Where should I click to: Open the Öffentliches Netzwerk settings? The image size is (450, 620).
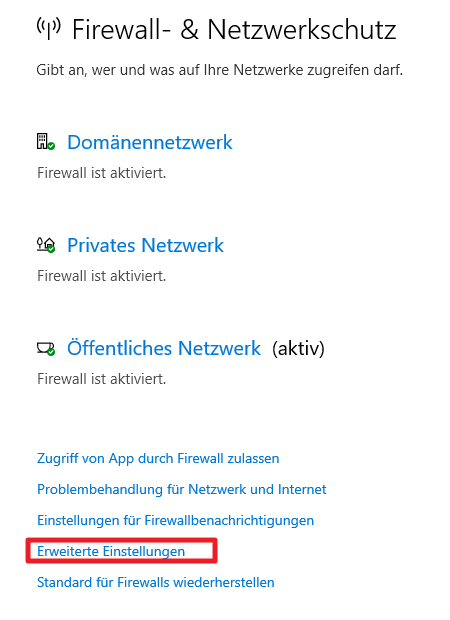click(164, 348)
